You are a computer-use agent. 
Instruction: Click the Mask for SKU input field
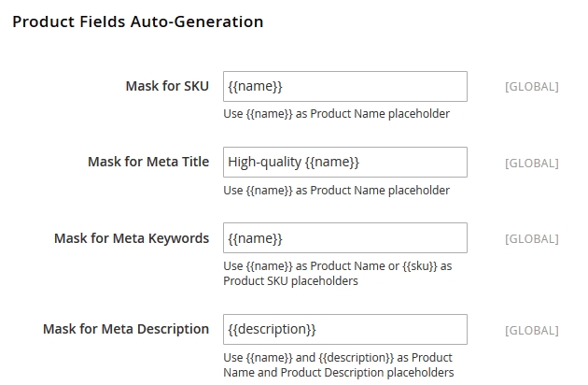(344, 87)
